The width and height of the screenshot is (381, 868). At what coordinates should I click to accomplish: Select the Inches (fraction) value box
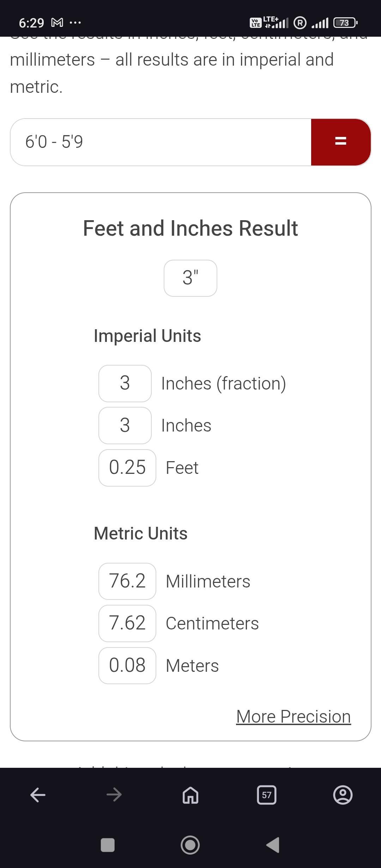click(x=125, y=384)
